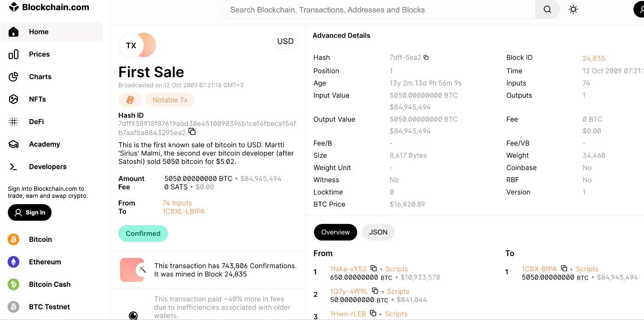Click the TX badge icon
The image size is (644, 320).
tap(131, 45)
